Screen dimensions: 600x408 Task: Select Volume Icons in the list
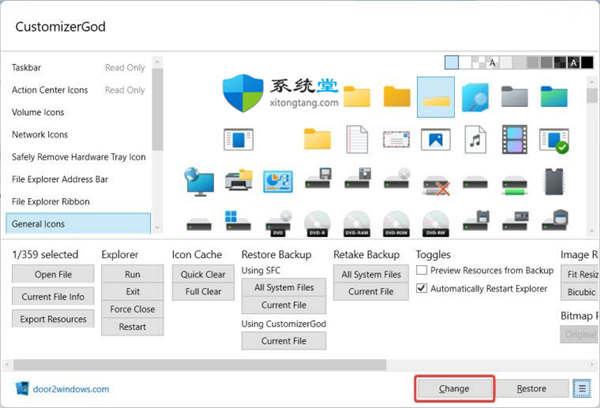pyautogui.click(x=78, y=112)
